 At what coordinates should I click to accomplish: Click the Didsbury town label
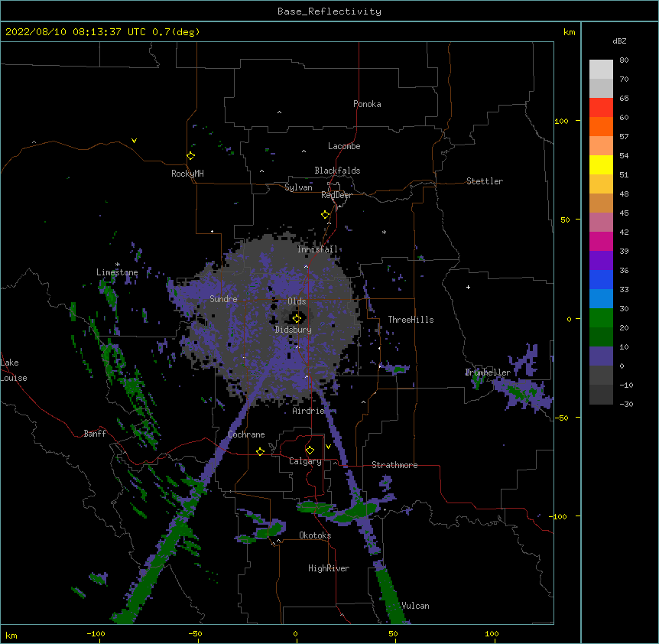293,330
